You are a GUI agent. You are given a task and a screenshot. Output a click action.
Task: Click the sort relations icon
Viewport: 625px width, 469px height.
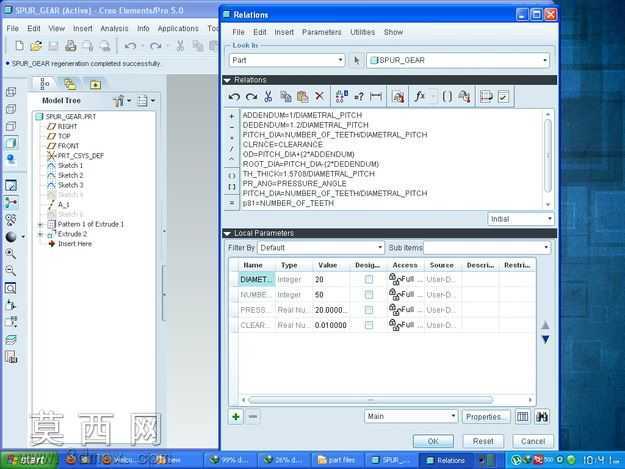click(x=486, y=96)
